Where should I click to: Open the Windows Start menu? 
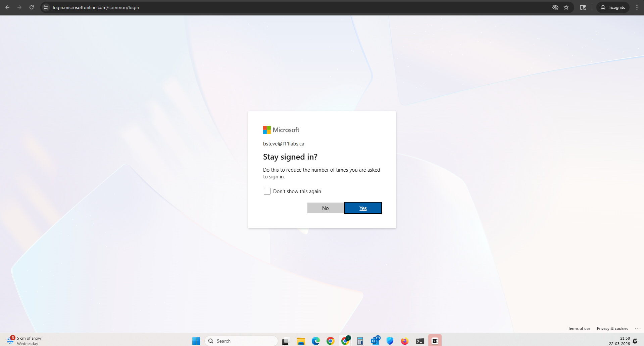pos(196,341)
